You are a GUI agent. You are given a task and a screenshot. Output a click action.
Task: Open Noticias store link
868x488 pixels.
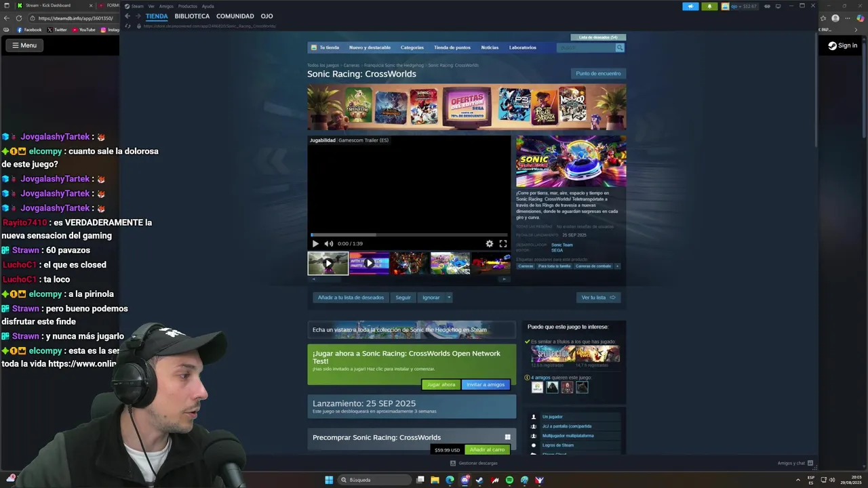[490, 47]
